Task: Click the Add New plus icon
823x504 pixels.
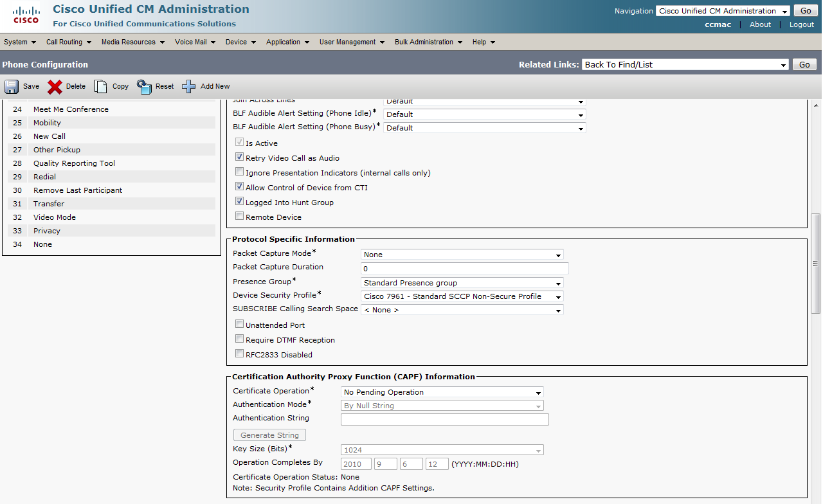Action: click(188, 87)
